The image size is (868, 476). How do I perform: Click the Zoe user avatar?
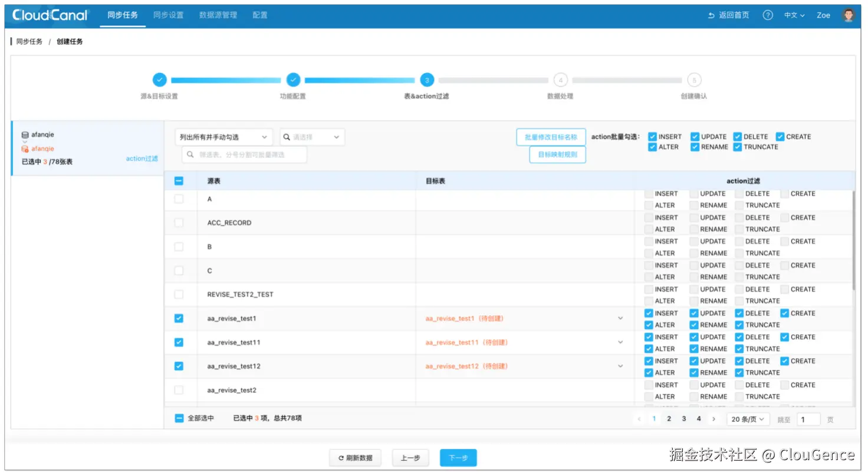tap(849, 15)
